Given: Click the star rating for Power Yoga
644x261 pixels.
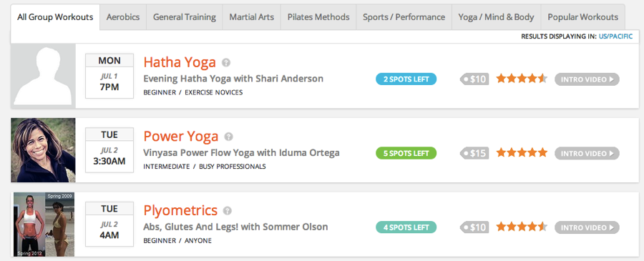Looking at the screenshot, I should (522, 153).
